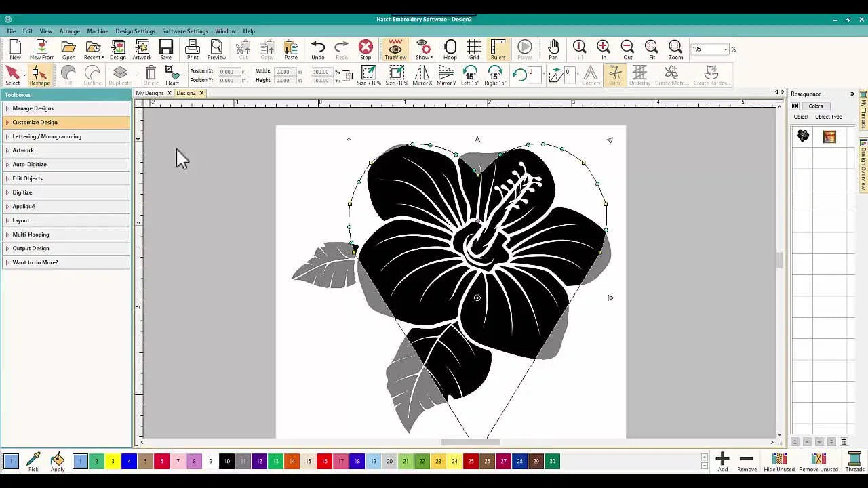Switch to the My Designs tab
Image resolution: width=868 pixels, height=488 pixels.
(x=151, y=93)
